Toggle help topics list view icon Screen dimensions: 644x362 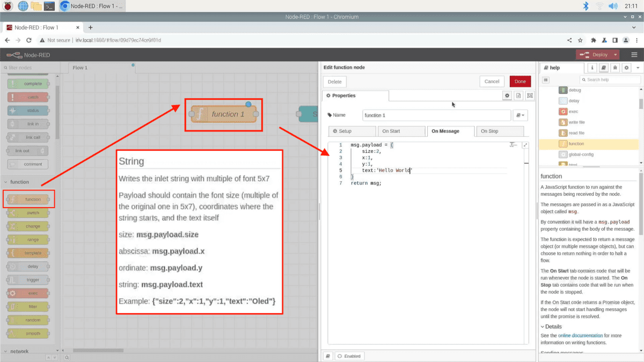pyautogui.click(x=546, y=80)
